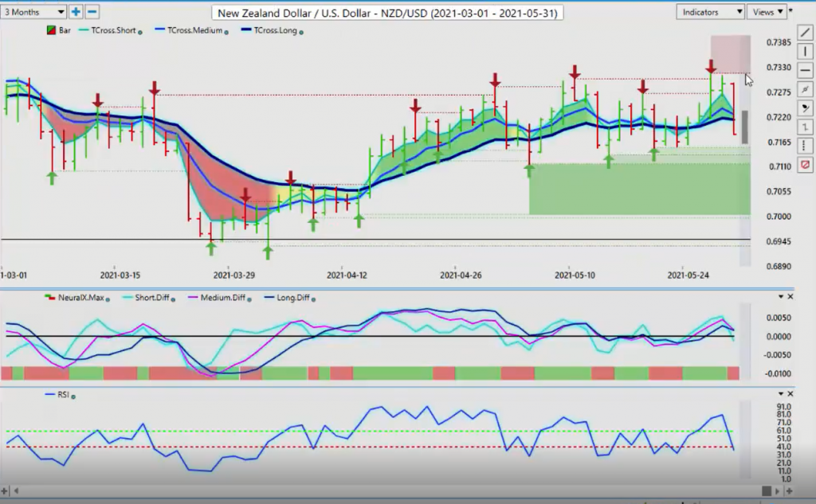Image resolution: width=816 pixels, height=504 pixels.
Task: Click the red delete drawings icon
Action: coord(805,165)
